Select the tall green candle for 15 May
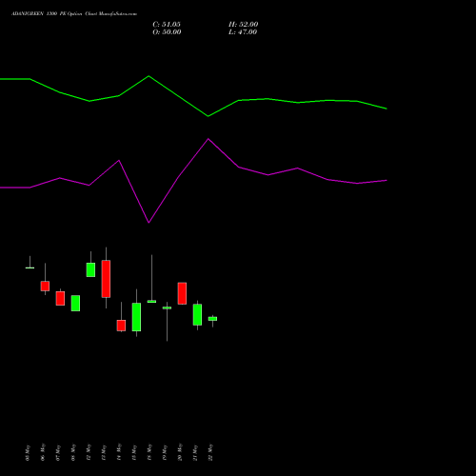 pos(136,317)
